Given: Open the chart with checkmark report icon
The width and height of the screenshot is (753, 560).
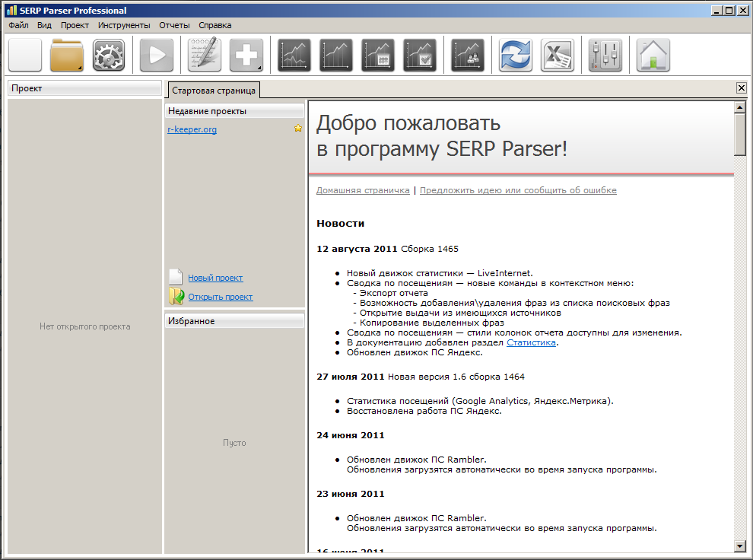Looking at the screenshot, I should 420,56.
